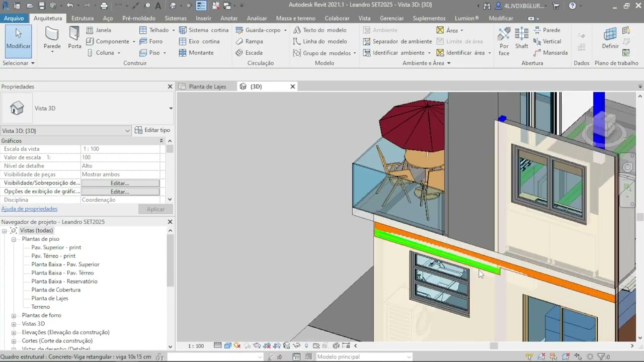Switch to the Estrutura ribbon tab
This screenshot has height=362, width=644.
click(83, 18)
